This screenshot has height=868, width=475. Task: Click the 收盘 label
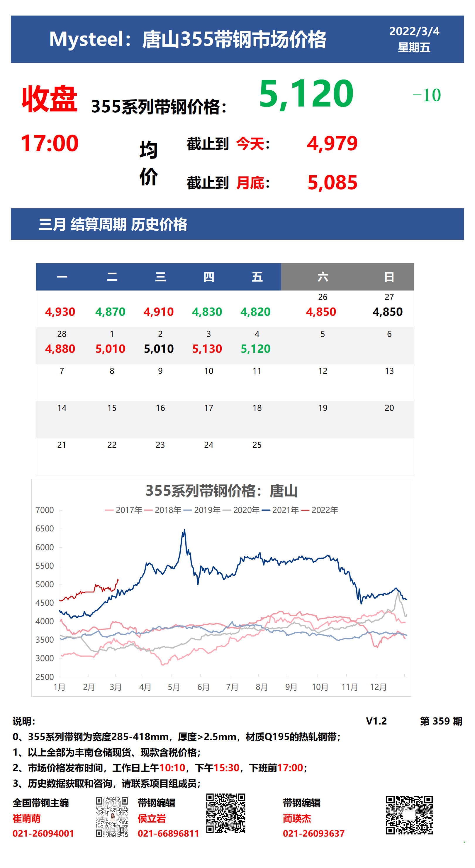(50, 99)
